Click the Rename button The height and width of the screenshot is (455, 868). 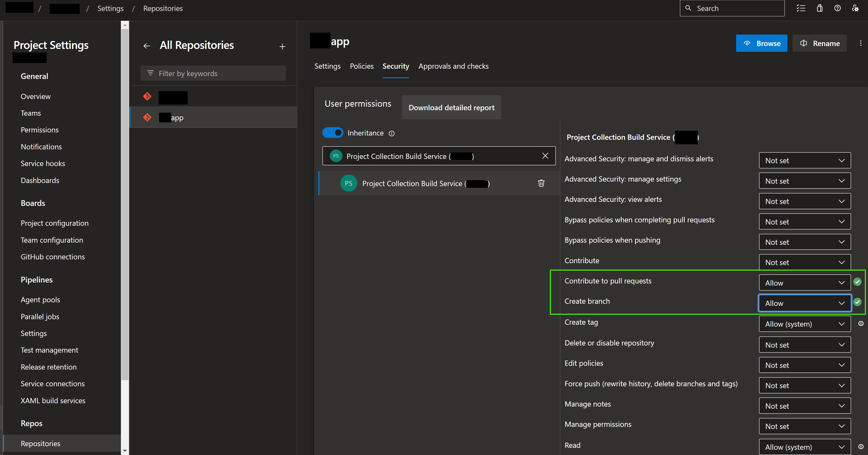[x=820, y=43]
